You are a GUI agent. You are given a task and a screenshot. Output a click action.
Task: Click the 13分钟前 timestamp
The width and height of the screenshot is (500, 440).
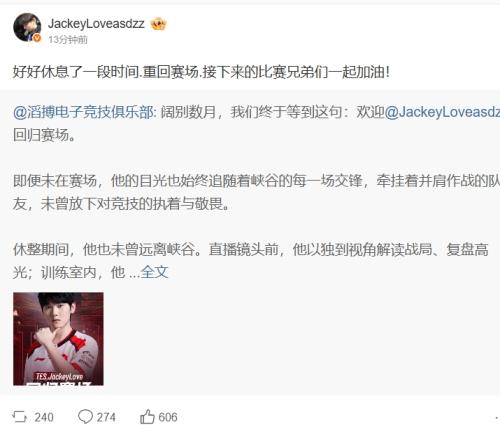[x=68, y=40]
